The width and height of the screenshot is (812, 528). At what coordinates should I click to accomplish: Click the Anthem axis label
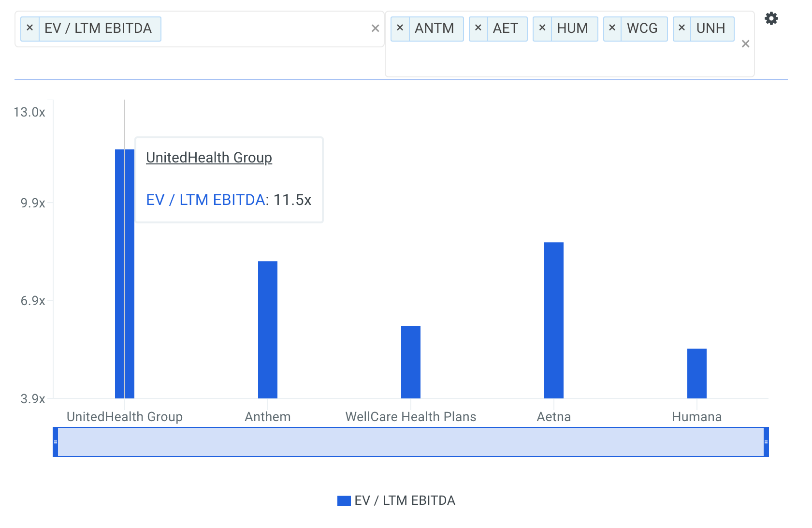268,417
